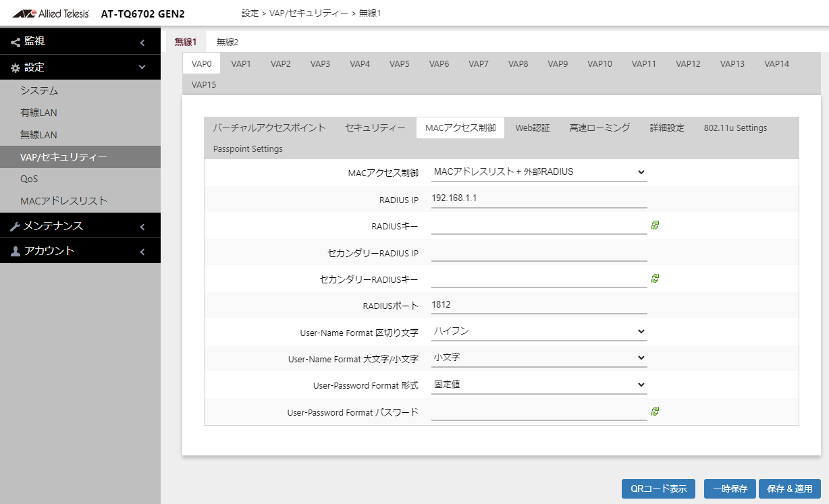Expand the メンテナンス menu chevron
Screen dimensions: 829x504
(142, 227)
